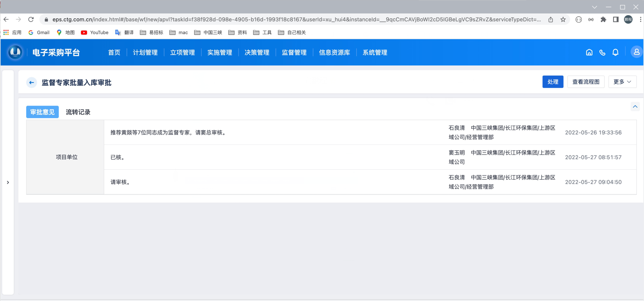Reload the current page
Image resolution: width=644 pixels, height=301 pixels.
coord(31,19)
